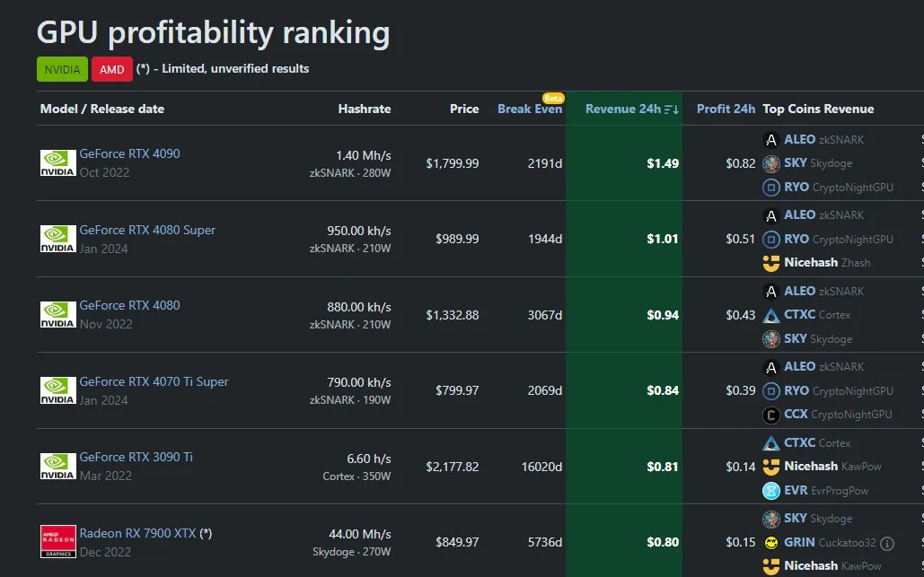Viewport: 924px width, 577px height.
Task: Sort by Revenue 24h column header
Action: (623, 109)
